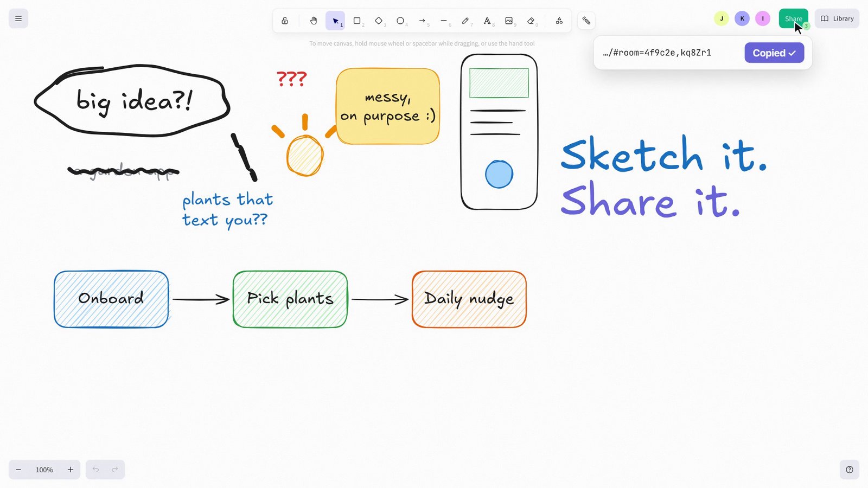This screenshot has height=488, width=868.
Task: Open the Help question mark button
Action: pyautogui.click(x=850, y=470)
